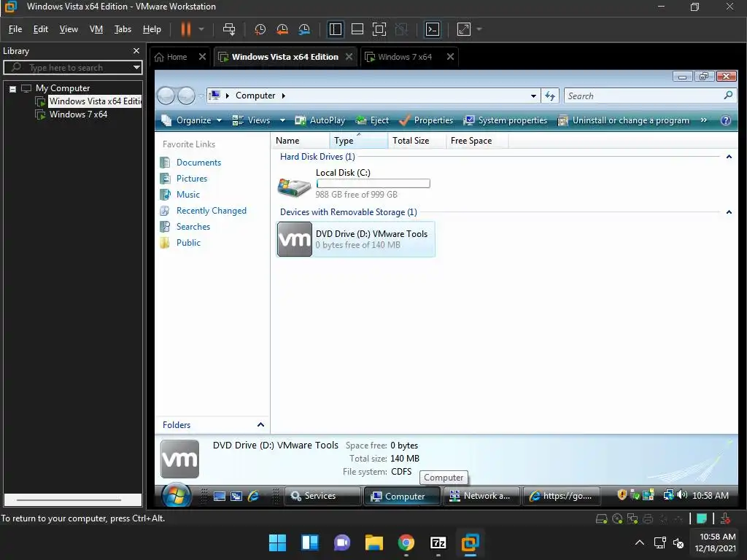Open the Vista Start orb
Screen dimensions: 747x560
pyautogui.click(x=177, y=496)
